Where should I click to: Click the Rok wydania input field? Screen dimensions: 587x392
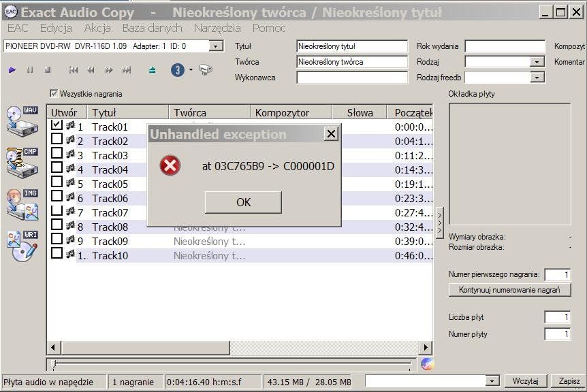(x=505, y=46)
